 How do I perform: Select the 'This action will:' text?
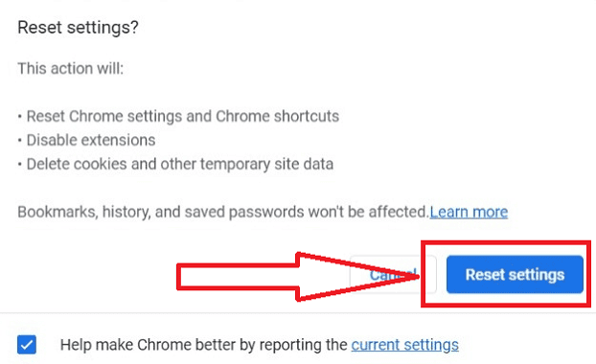[71, 69]
